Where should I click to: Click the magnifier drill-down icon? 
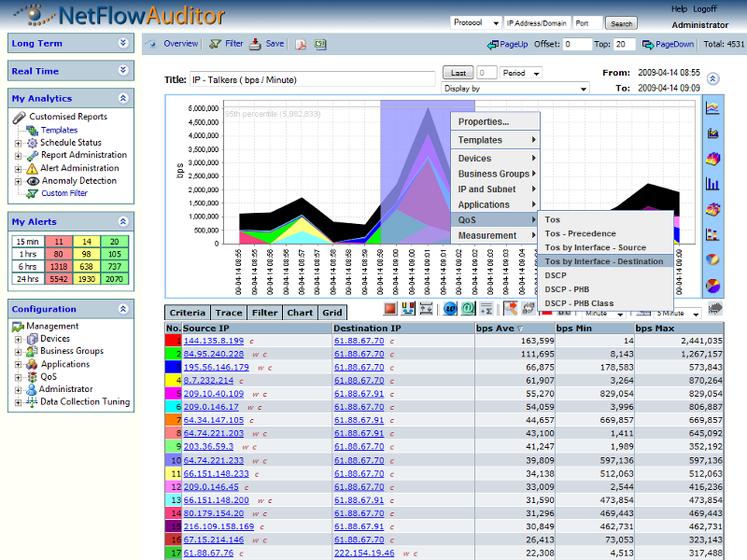click(510, 309)
